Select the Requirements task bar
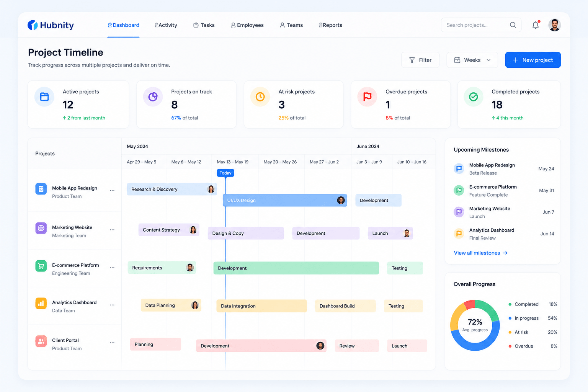This screenshot has height=392, width=588. (162, 268)
